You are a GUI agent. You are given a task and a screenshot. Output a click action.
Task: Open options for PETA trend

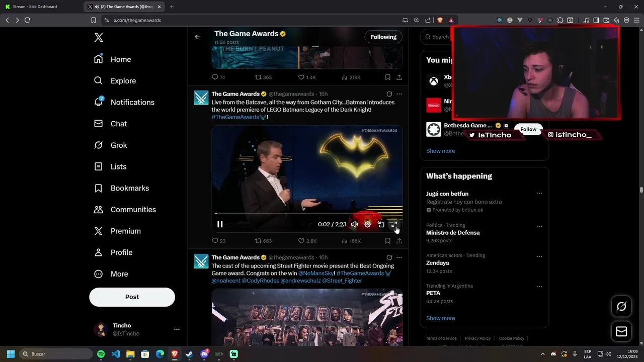tap(539, 287)
